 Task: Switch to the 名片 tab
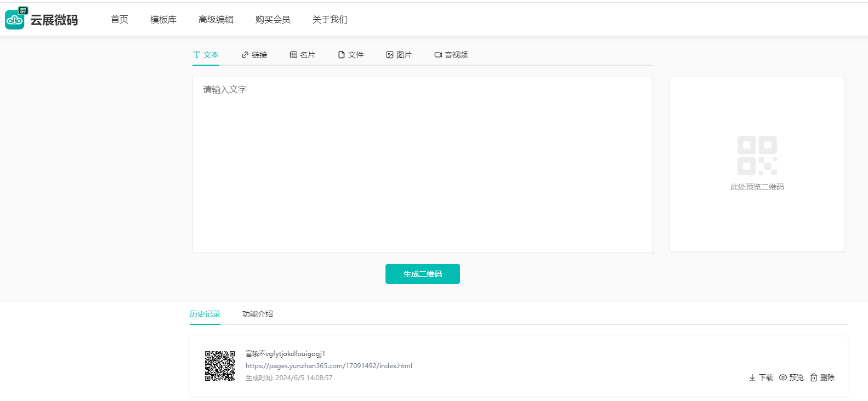(303, 55)
